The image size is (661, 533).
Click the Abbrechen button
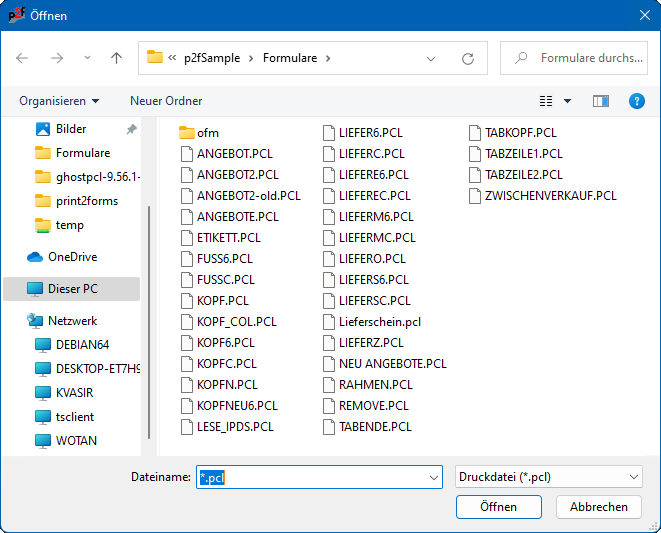(599, 507)
